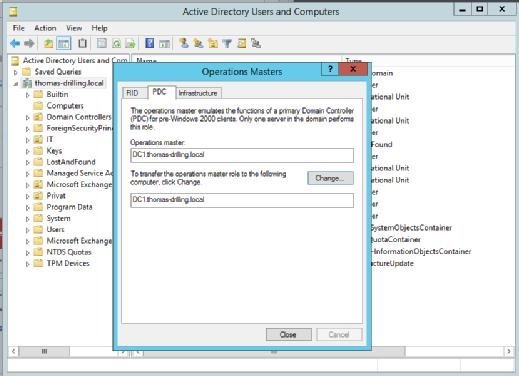Open Properties via toolbar icon

click(x=102, y=43)
